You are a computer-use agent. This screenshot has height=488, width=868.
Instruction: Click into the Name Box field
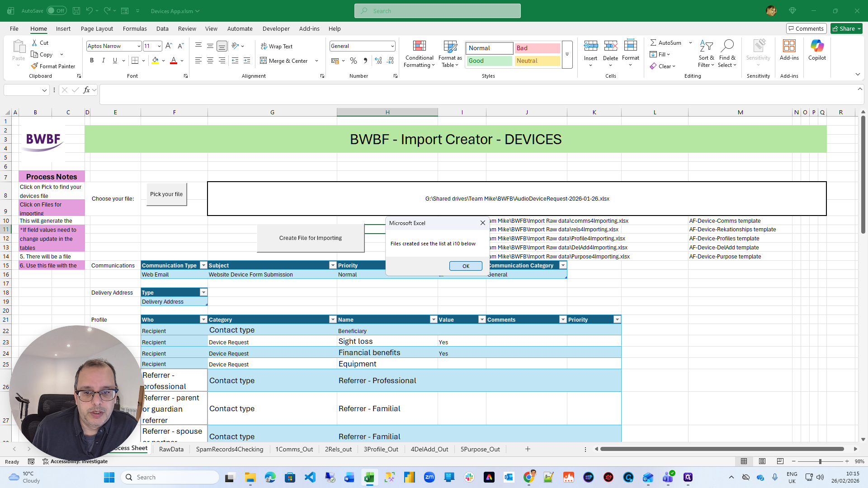pyautogui.click(x=23, y=90)
